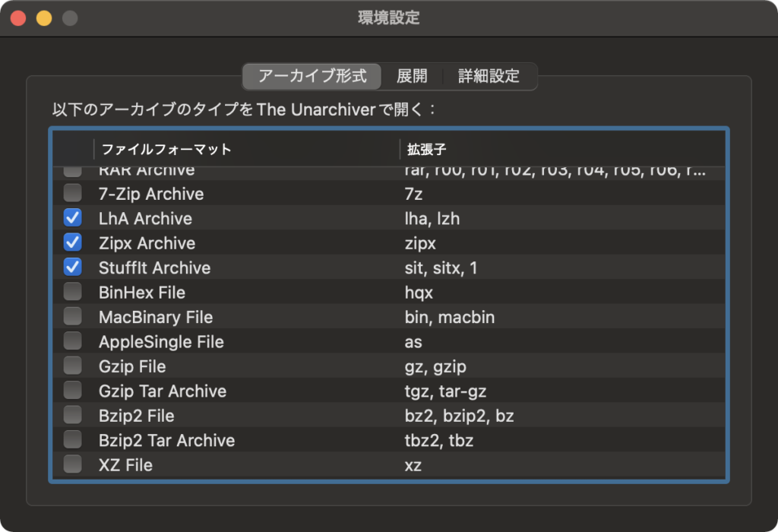The height and width of the screenshot is (532, 778).
Task: Switch to the 展開 tab
Action: pyautogui.click(x=412, y=76)
